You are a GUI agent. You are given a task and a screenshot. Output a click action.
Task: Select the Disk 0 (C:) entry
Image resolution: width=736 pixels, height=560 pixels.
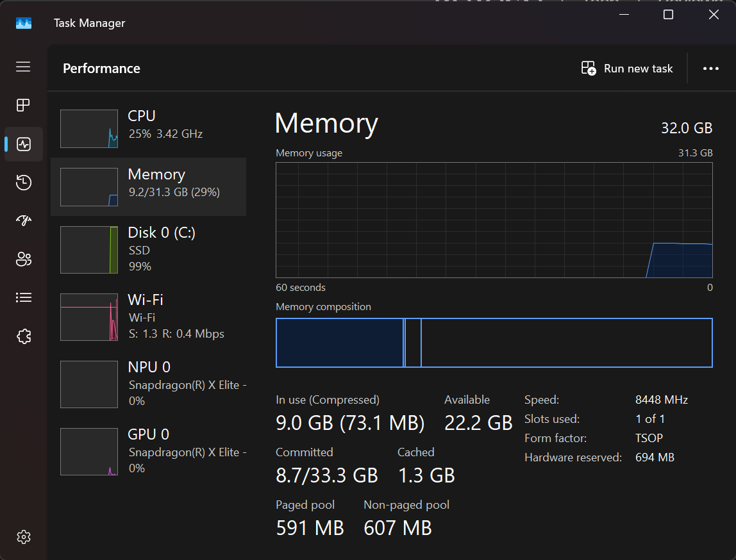point(148,249)
